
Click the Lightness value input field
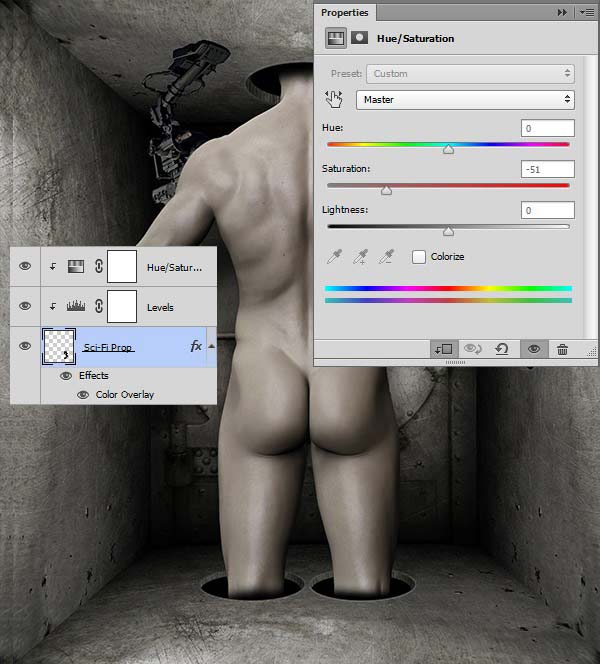[547, 210]
